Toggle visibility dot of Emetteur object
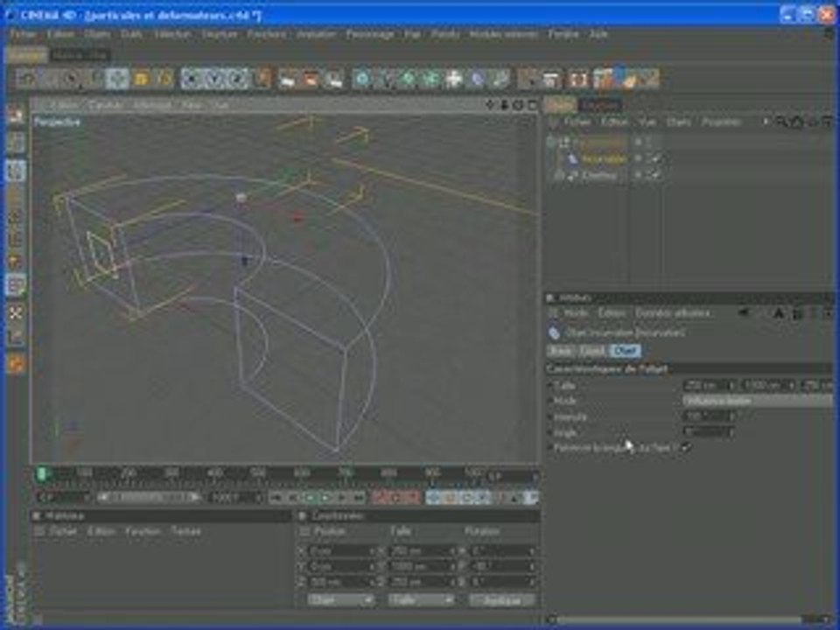Viewport: 840px width, 630px height. click(x=639, y=175)
